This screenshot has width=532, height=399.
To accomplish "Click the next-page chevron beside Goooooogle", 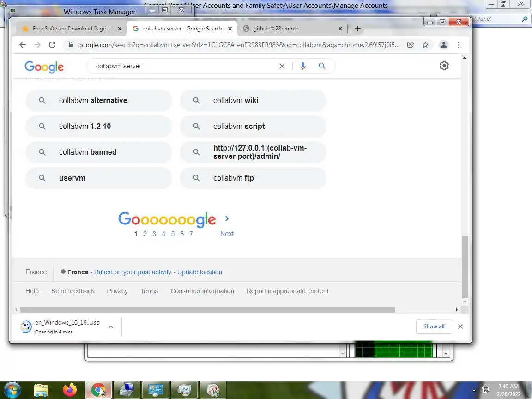I will [x=227, y=218].
